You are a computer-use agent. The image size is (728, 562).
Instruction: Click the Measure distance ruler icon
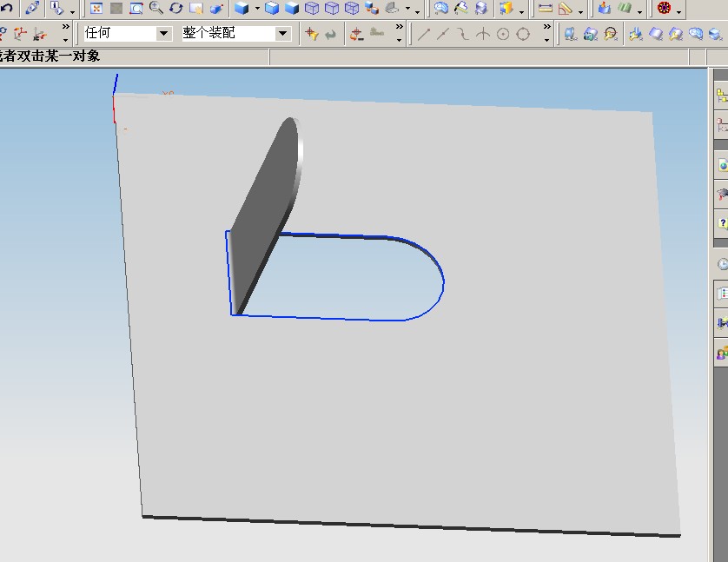tap(545, 8)
